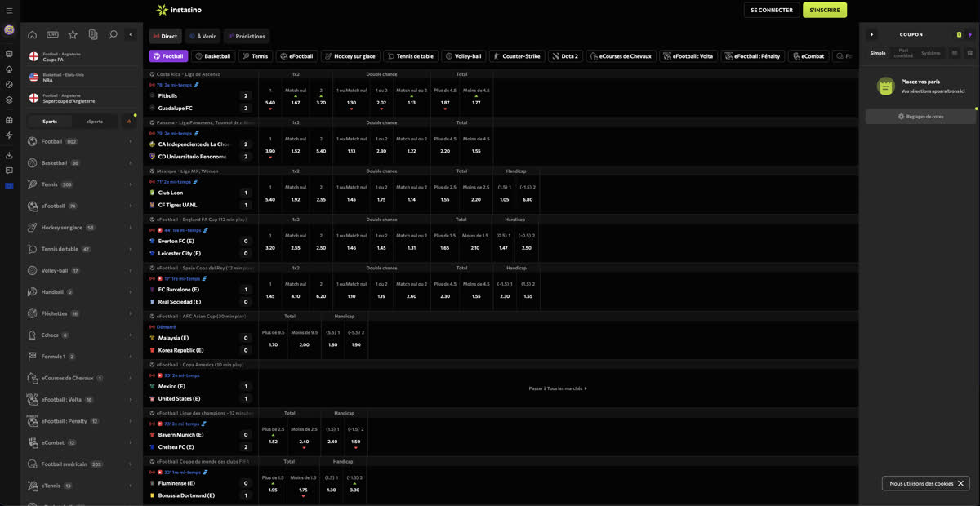Expand the Fléchettes category in the sidebar
Viewport: 980px width, 506px height.
(80, 313)
